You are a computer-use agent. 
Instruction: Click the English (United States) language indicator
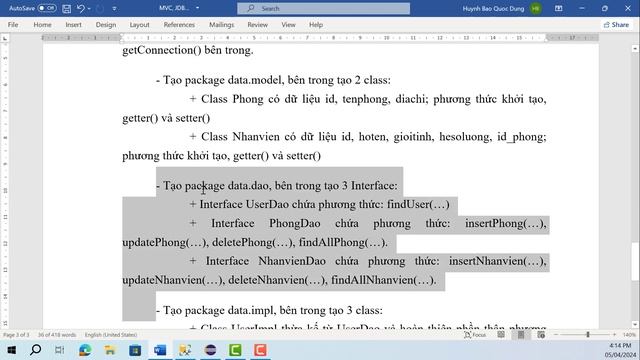(111, 335)
